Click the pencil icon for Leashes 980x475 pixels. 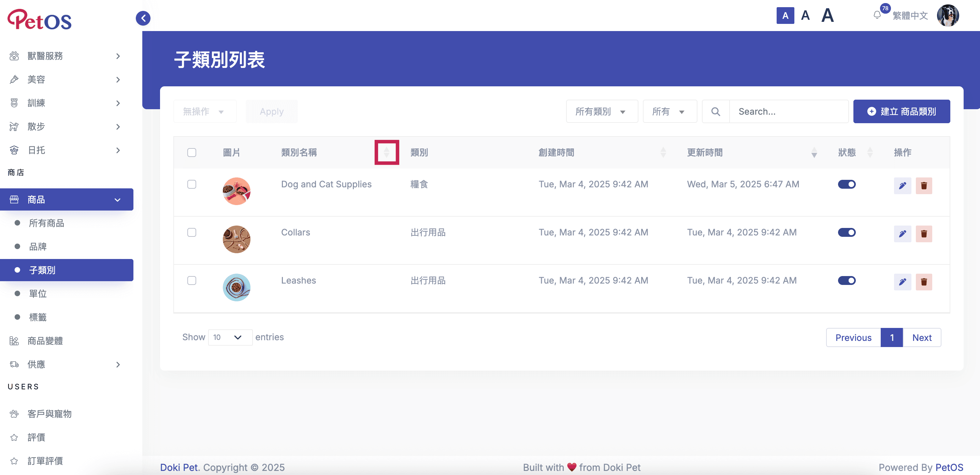click(x=902, y=282)
